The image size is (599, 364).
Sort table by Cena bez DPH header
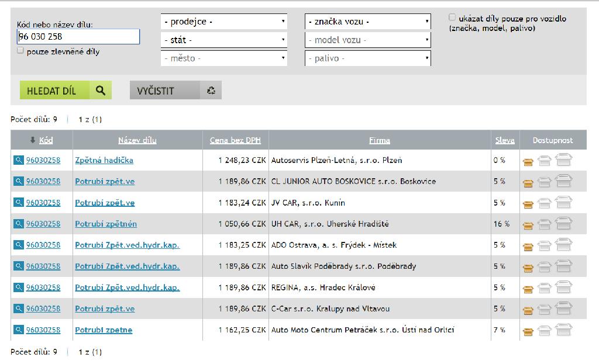(235, 140)
